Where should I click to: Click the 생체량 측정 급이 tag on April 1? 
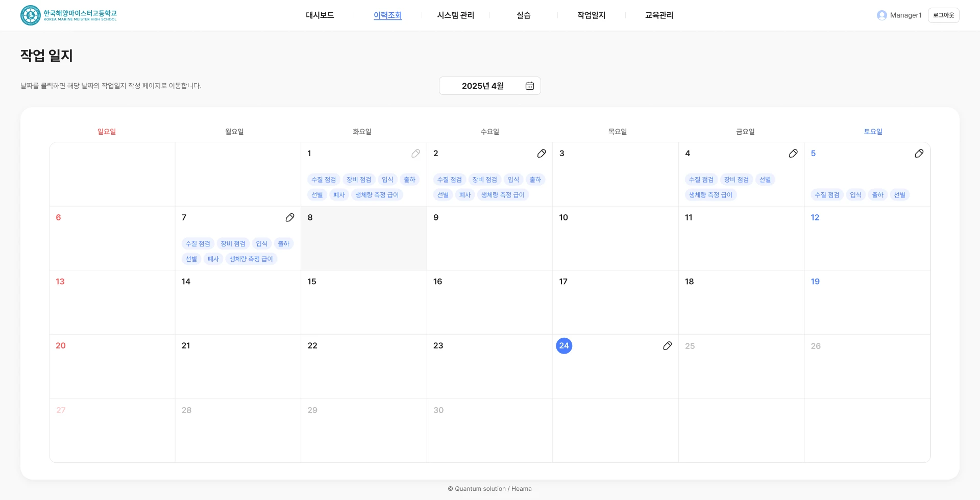377,195
